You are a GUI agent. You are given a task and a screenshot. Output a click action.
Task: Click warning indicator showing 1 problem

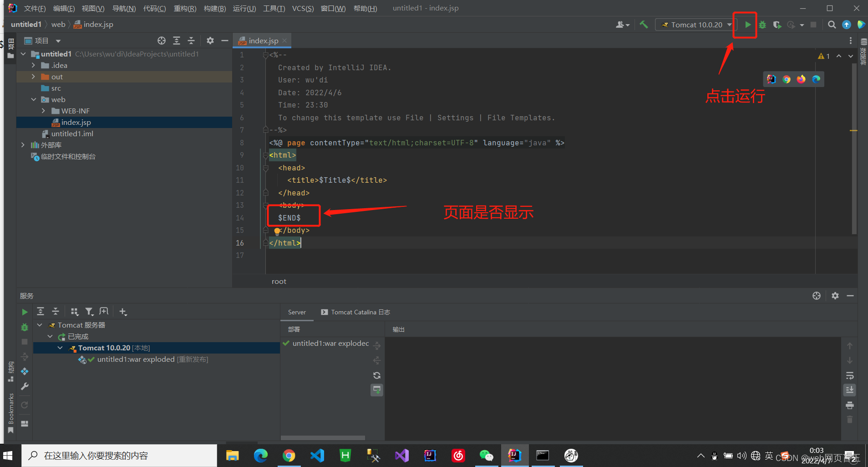(x=824, y=56)
